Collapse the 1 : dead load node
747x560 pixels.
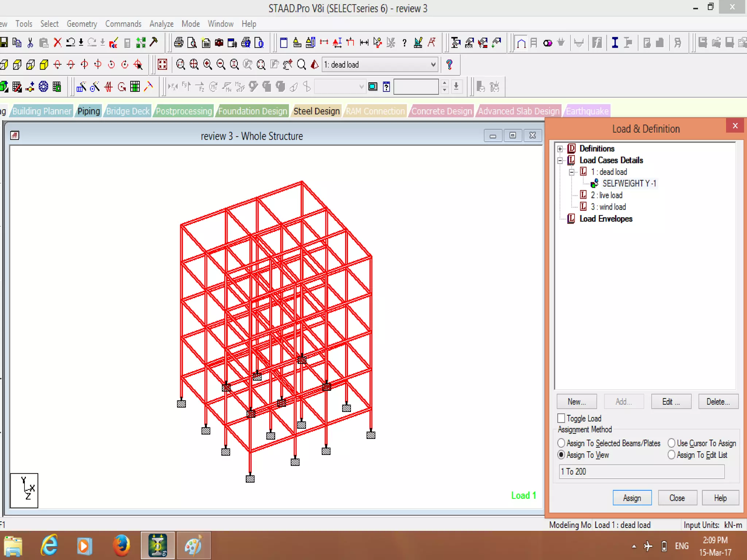coord(572,172)
